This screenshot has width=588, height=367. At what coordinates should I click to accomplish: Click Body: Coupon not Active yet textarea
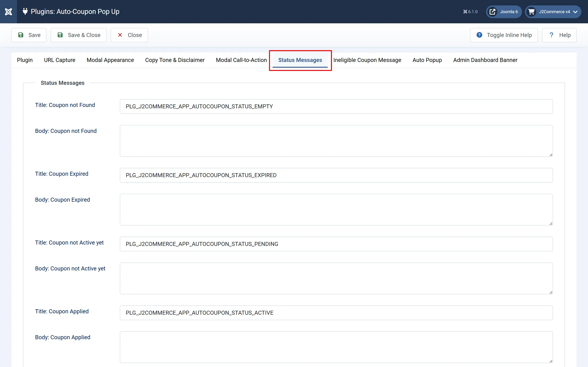tap(336, 278)
